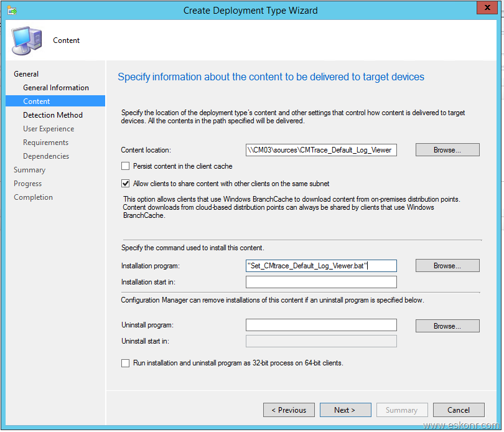This screenshot has height=432, width=504.
Task: Cancel the deployment type wizard
Action: pyautogui.click(x=459, y=410)
